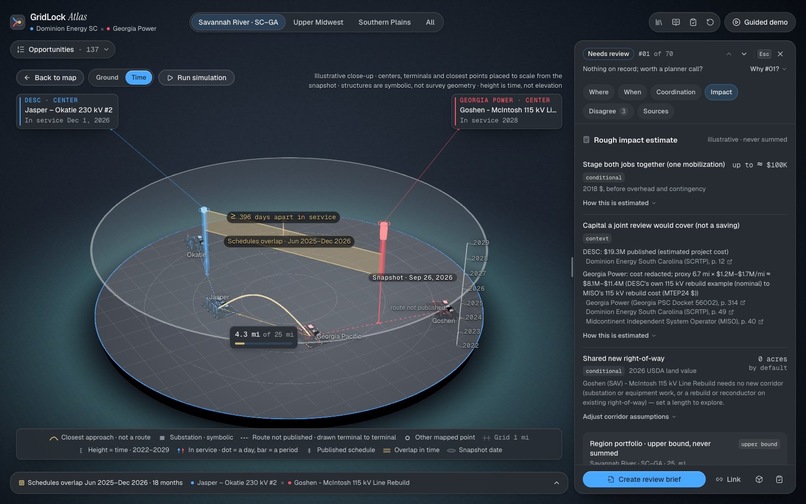Viewport: 806px width, 504px height.
Task: Open the Sources tab
Action: [655, 111]
